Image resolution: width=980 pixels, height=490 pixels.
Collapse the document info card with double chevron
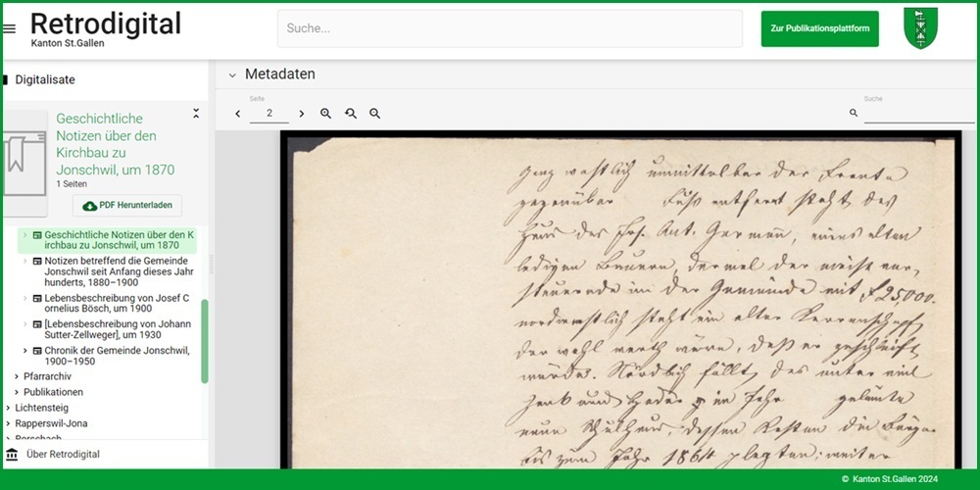(195, 114)
